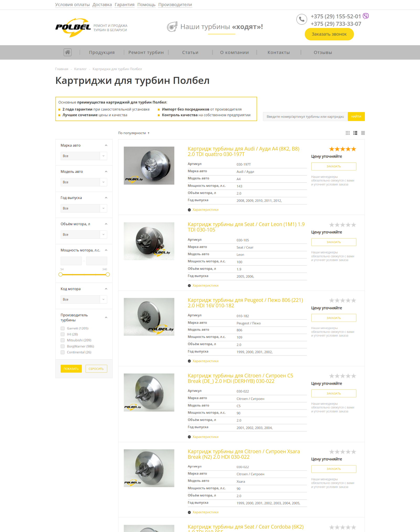Expand Характеристики for Citroen C5 cartridge

(203, 437)
